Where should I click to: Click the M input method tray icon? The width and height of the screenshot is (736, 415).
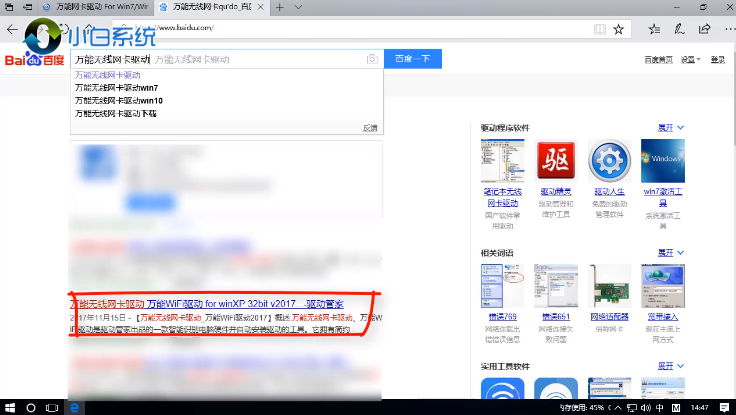(676, 407)
